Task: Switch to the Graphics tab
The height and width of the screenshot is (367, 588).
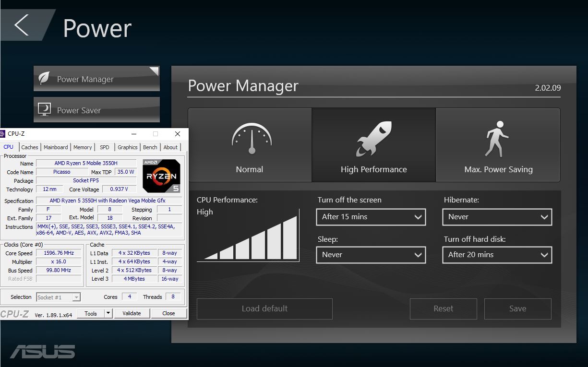Action: pyautogui.click(x=127, y=147)
